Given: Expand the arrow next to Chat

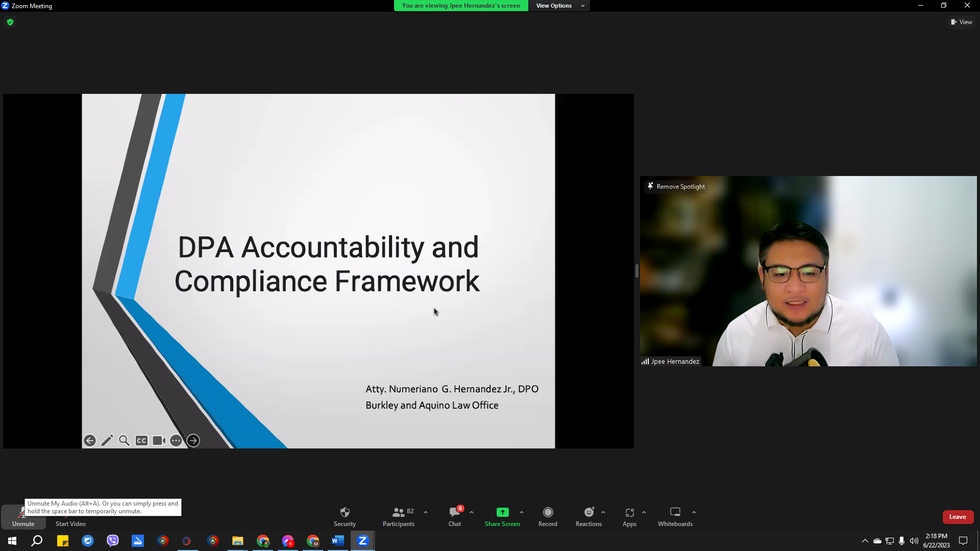Looking at the screenshot, I should (472, 512).
